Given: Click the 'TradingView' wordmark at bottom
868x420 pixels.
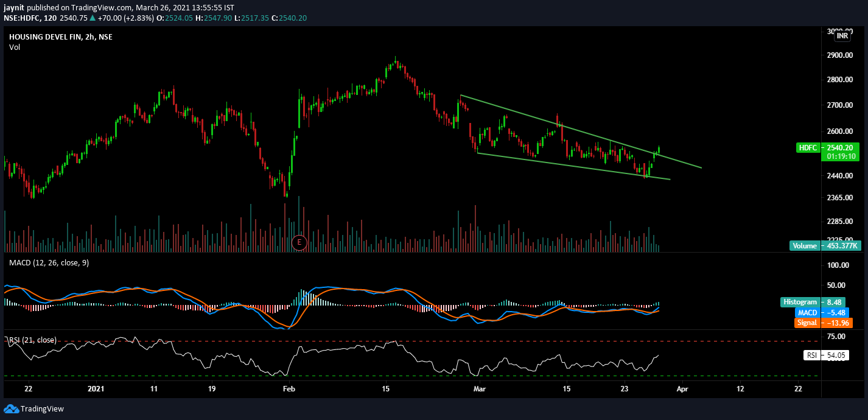Looking at the screenshot, I should 42,409.
